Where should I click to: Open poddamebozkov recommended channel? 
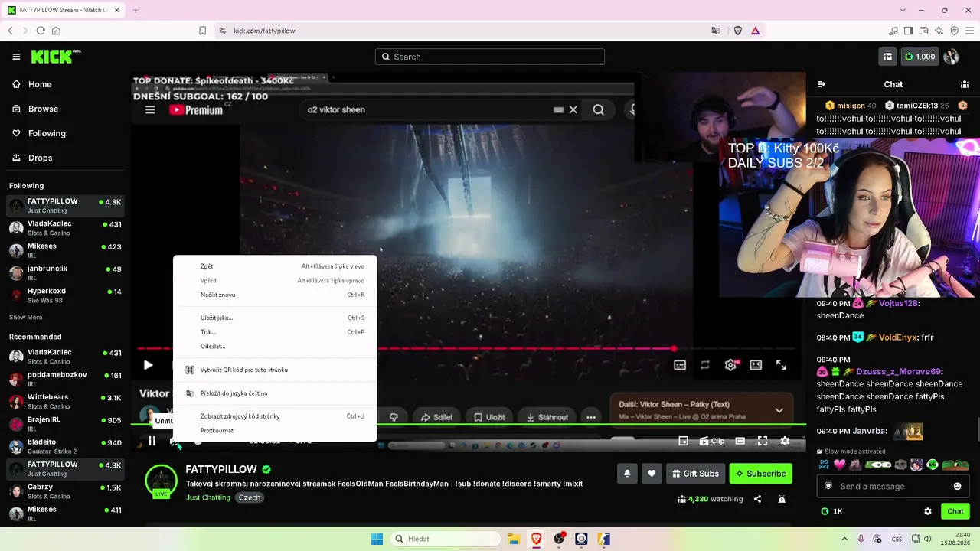click(x=64, y=379)
